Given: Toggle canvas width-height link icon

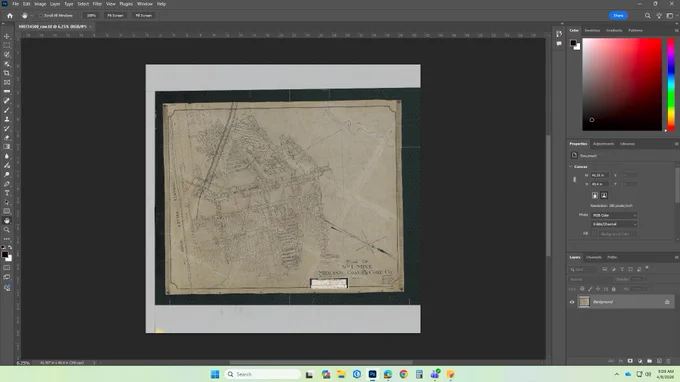Looking at the screenshot, I should pyautogui.click(x=575, y=180).
